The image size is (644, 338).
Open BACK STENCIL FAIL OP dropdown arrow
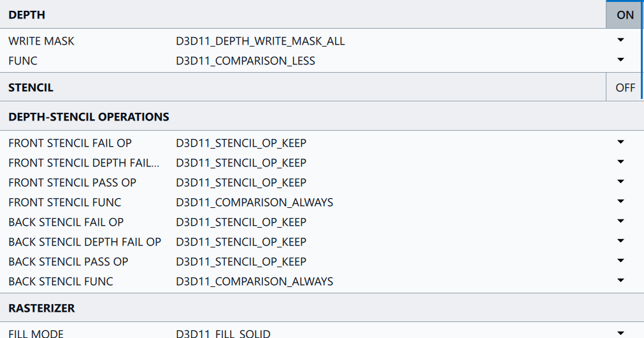tap(620, 221)
